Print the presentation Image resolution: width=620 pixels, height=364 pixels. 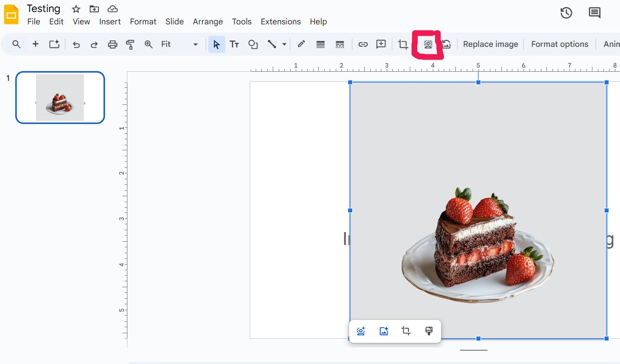coord(112,45)
